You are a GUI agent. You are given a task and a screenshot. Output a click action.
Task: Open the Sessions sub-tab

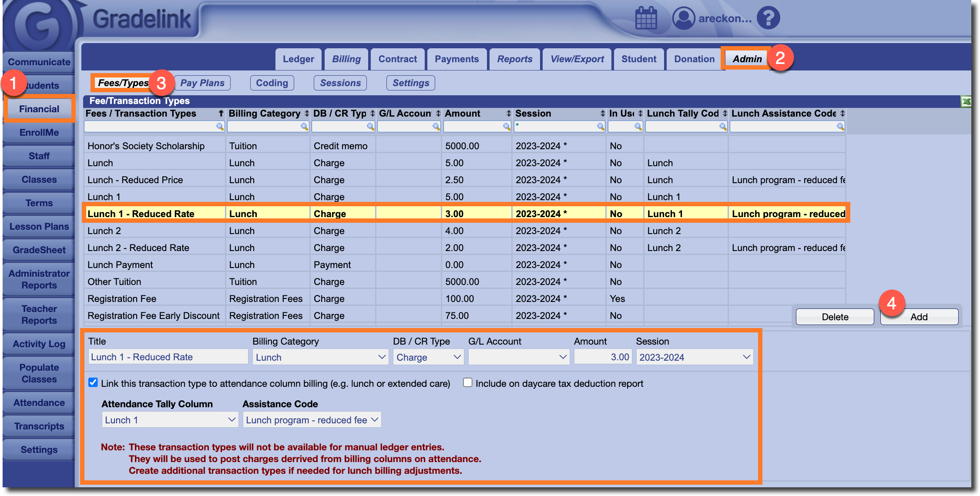click(x=340, y=83)
